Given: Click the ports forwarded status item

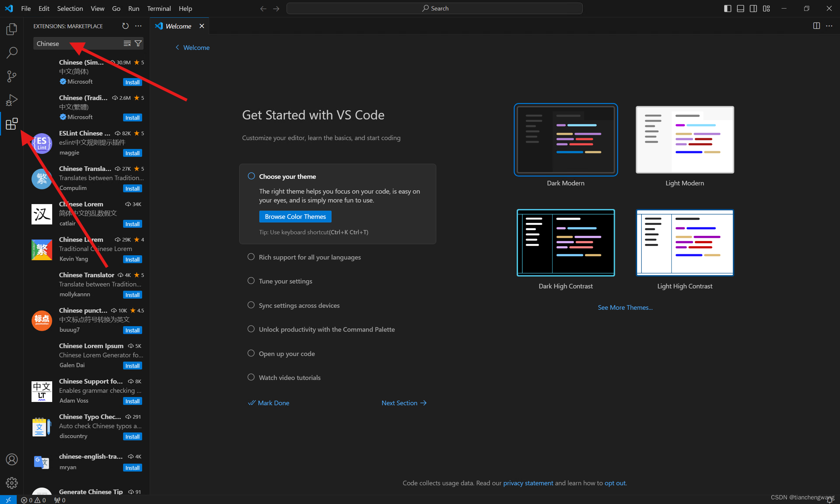Looking at the screenshot, I should [x=60, y=500].
